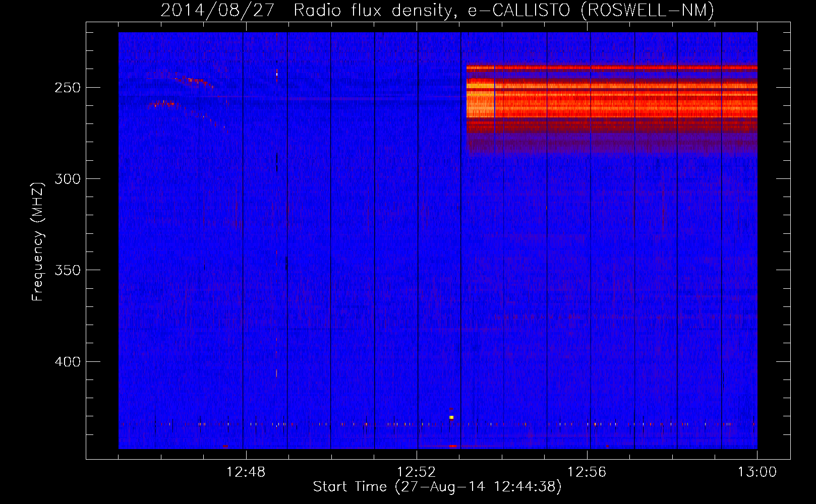The height and width of the screenshot is (504, 816).
Task: Click the 12:52 time tick label
Action: point(417,472)
